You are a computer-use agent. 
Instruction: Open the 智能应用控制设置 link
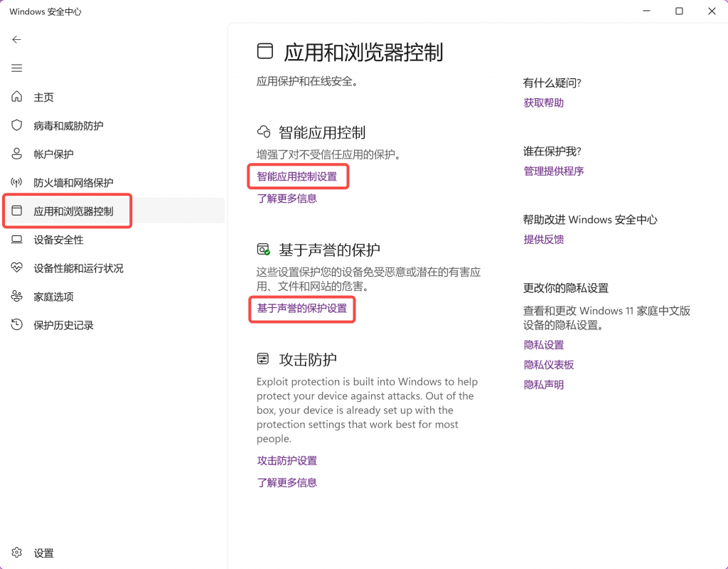click(x=296, y=176)
